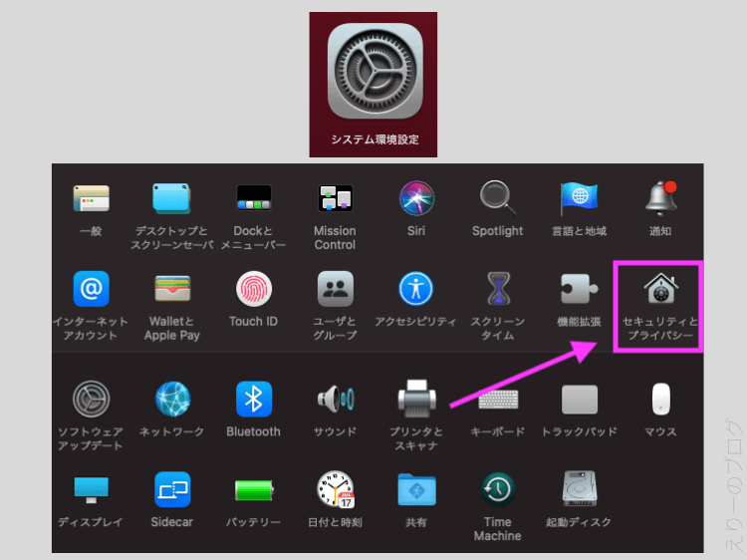Open 通知 bell icon preferences
Image resolution: width=747 pixels, height=560 pixels.
(x=660, y=198)
